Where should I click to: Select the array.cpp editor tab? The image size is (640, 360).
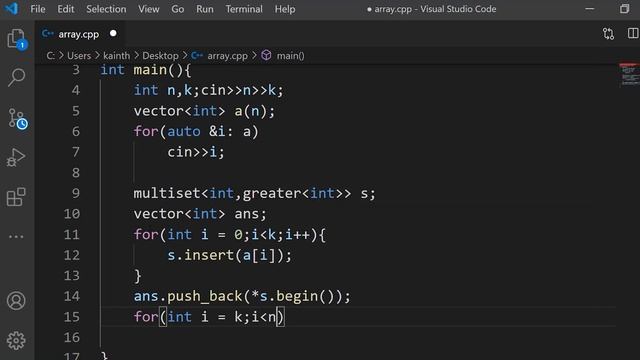coord(80,34)
